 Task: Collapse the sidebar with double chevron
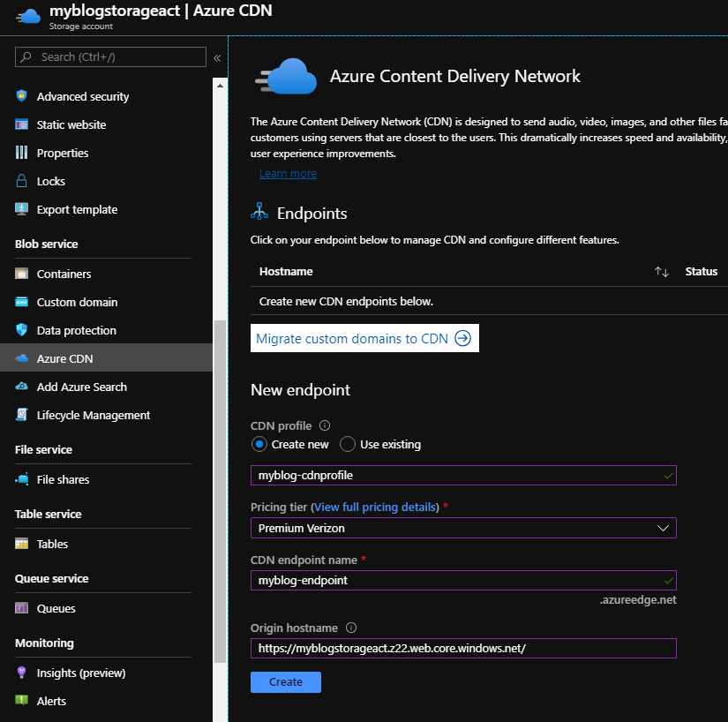point(217,57)
